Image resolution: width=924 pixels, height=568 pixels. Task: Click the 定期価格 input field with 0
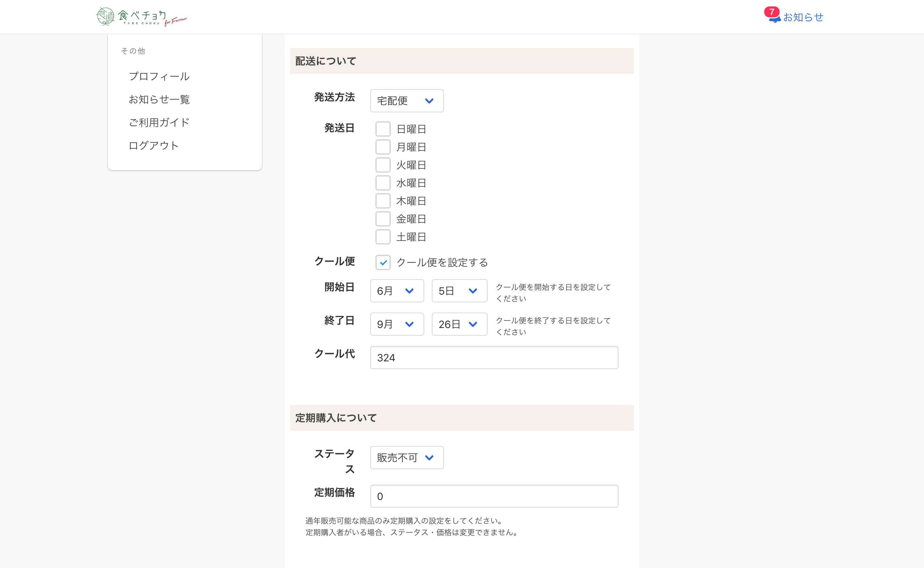[x=494, y=496]
